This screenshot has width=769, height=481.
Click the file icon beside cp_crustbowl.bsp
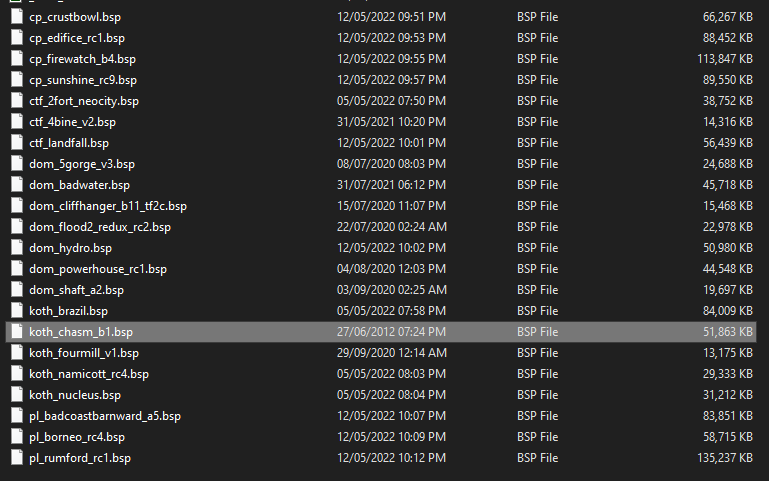pos(17,17)
